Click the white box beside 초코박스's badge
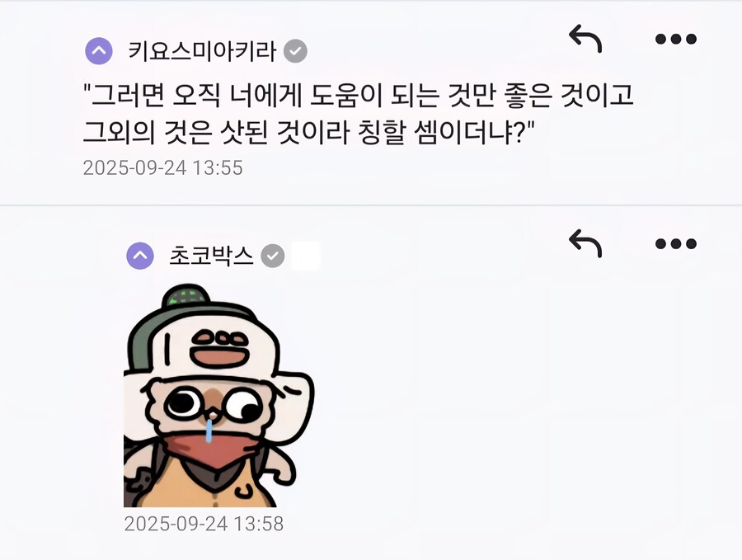The image size is (742, 560). point(306,256)
